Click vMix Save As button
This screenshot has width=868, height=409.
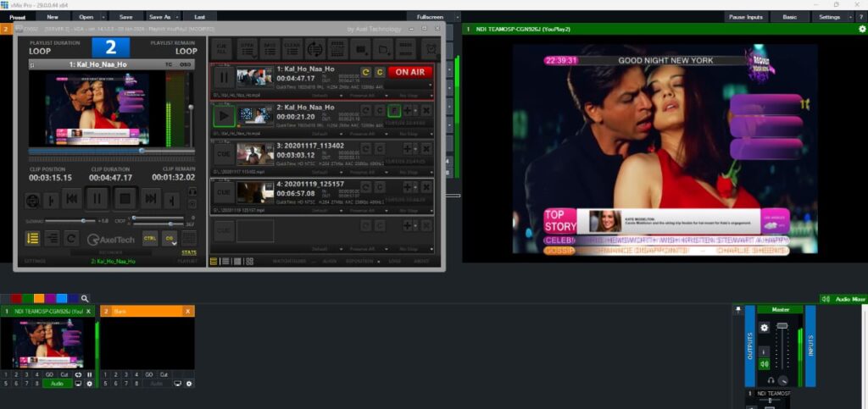click(x=159, y=17)
